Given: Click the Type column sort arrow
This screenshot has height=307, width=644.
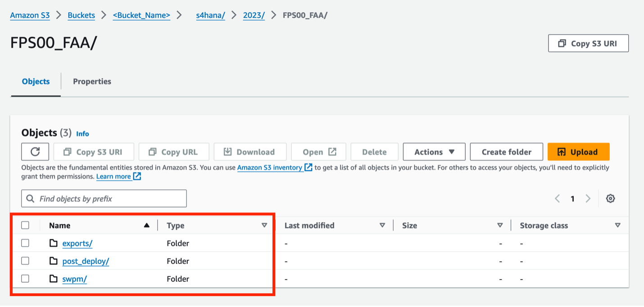Looking at the screenshot, I should click(264, 225).
